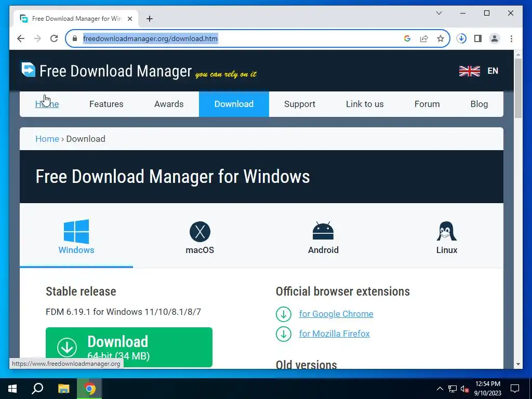Open the Download menu item

coord(234,104)
